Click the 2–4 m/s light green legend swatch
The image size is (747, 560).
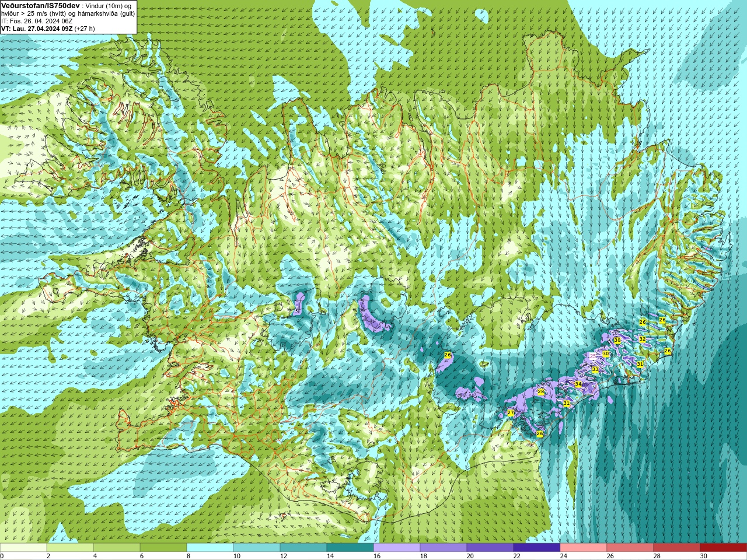click(x=70, y=548)
